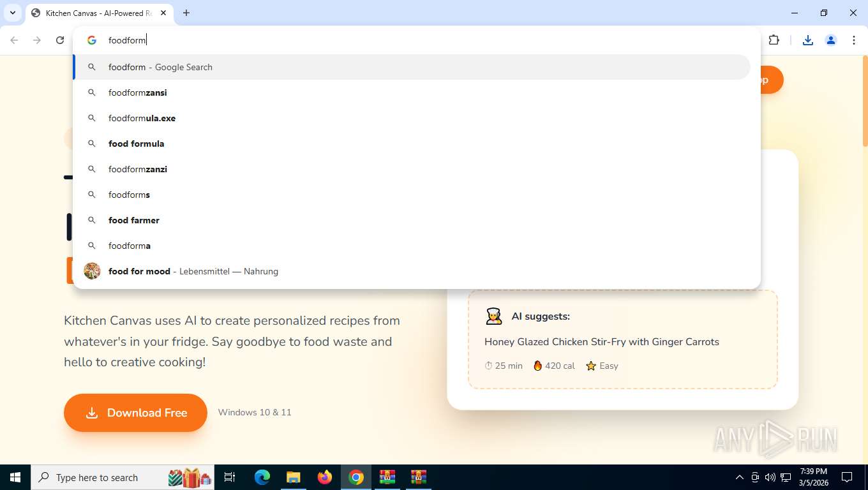Select the 'food farmer' suggestion
Image resolution: width=868 pixels, height=490 pixels.
pyautogui.click(x=412, y=220)
